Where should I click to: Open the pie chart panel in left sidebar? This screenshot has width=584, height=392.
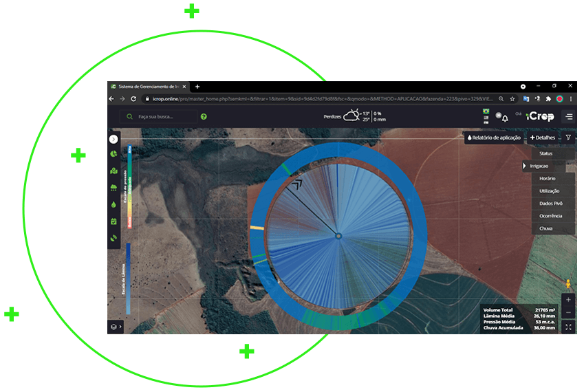113,154
